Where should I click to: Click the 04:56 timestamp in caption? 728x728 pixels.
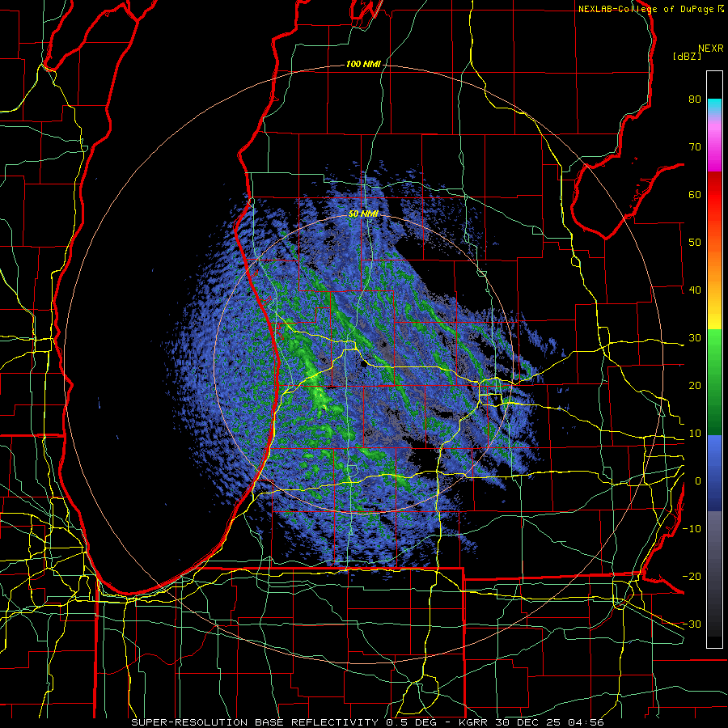pos(587,722)
